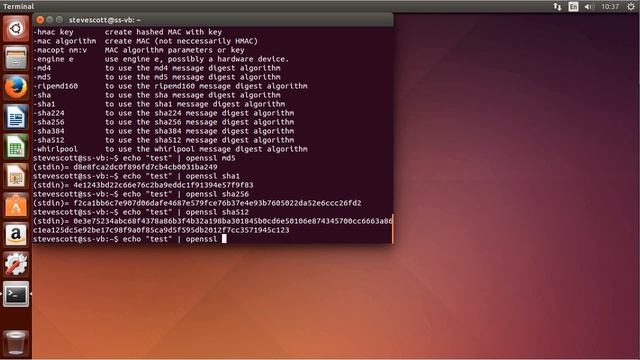Click the sha1 hash output line
Image resolution: width=640 pixels, height=360 pixels.
[143, 185]
